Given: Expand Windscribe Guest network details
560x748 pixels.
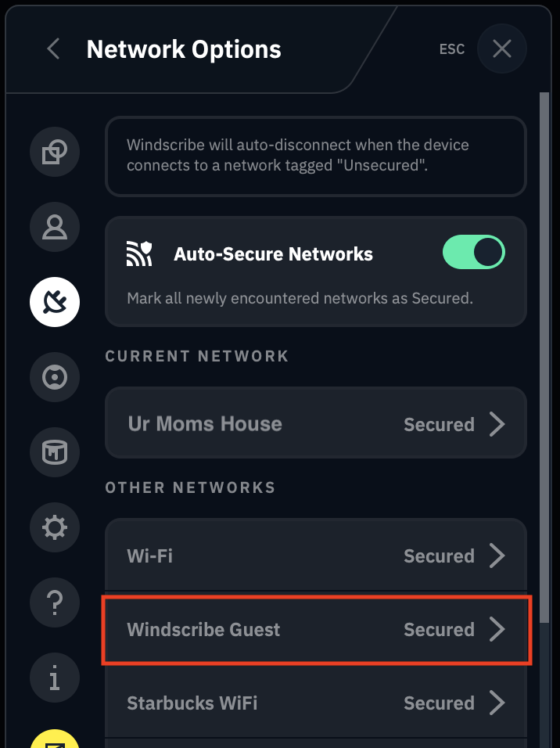Looking at the screenshot, I should (498, 629).
